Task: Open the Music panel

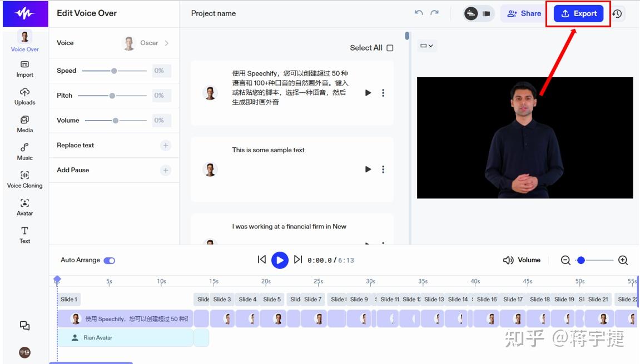Action: click(x=24, y=150)
